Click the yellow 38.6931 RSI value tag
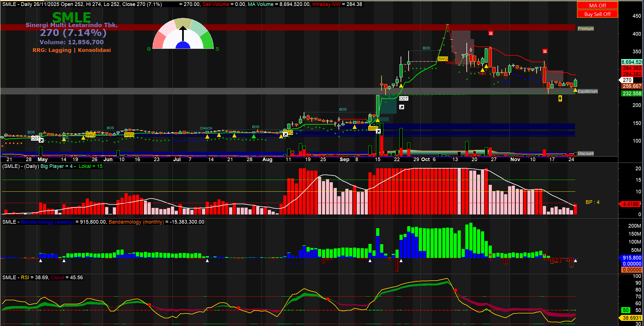This screenshot has height=326, width=644. 631,318
